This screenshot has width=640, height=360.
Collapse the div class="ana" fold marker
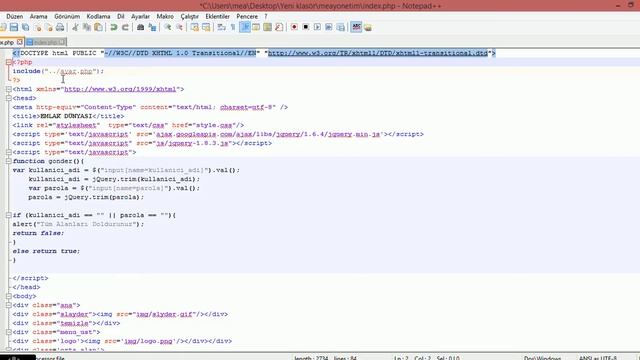(8, 305)
